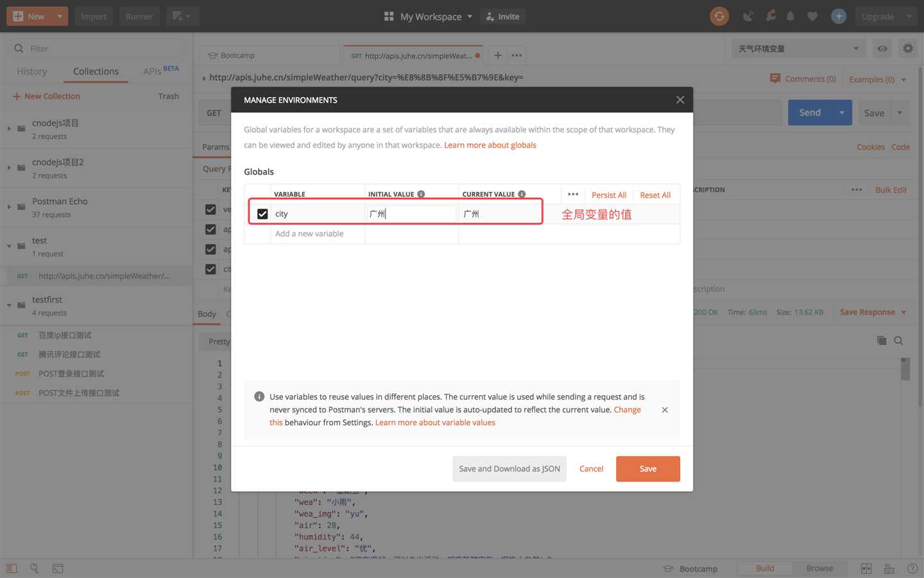Copy response body icon
Screen dimensions: 924x578
[882, 340]
